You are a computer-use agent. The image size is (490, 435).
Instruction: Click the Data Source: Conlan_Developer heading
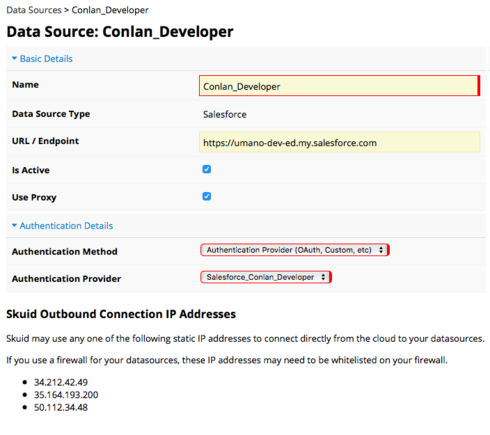120,32
